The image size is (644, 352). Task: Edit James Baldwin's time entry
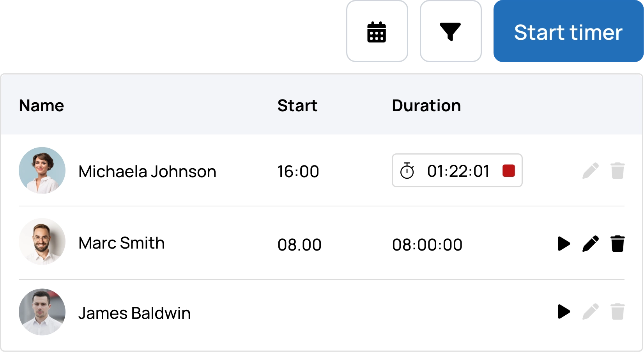tap(591, 311)
